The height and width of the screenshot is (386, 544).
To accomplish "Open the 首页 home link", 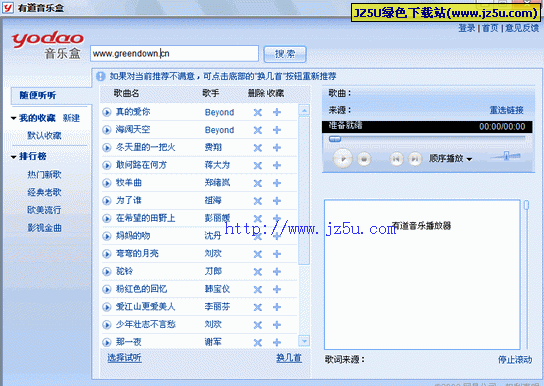I will (490, 28).
